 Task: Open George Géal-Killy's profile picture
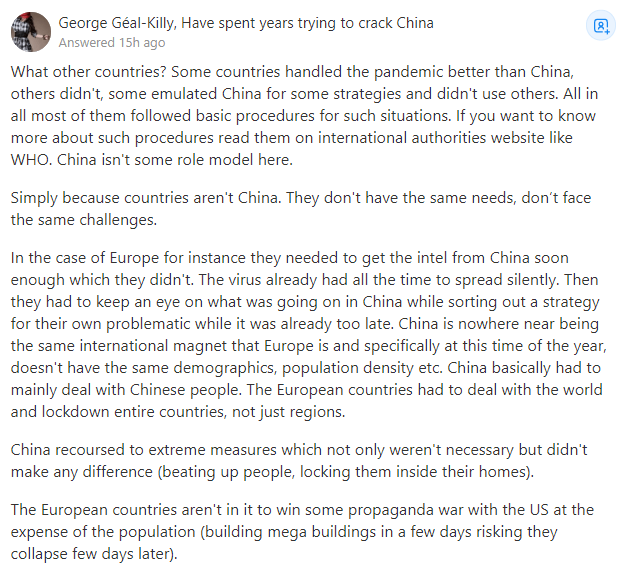(x=31, y=32)
